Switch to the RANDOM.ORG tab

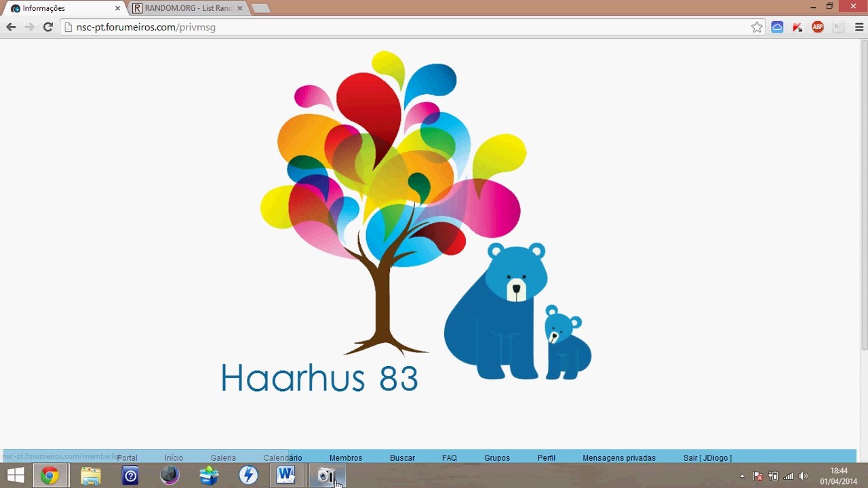point(188,8)
